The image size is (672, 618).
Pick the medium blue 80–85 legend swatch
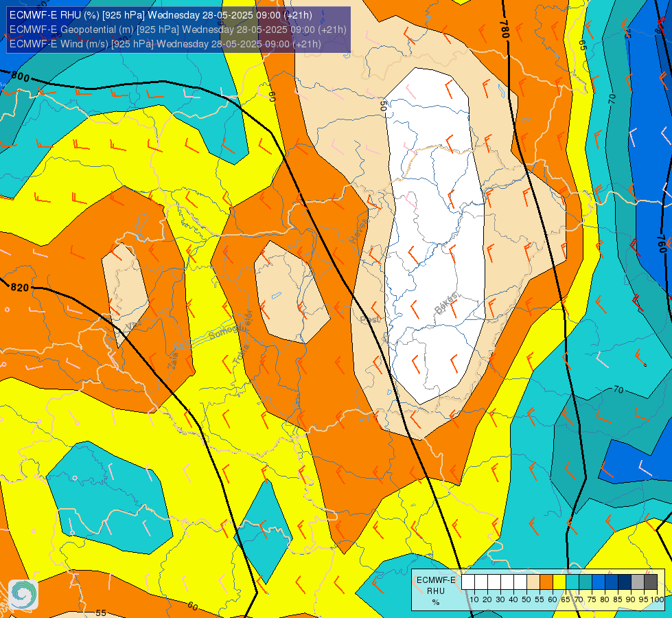pos(612,582)
